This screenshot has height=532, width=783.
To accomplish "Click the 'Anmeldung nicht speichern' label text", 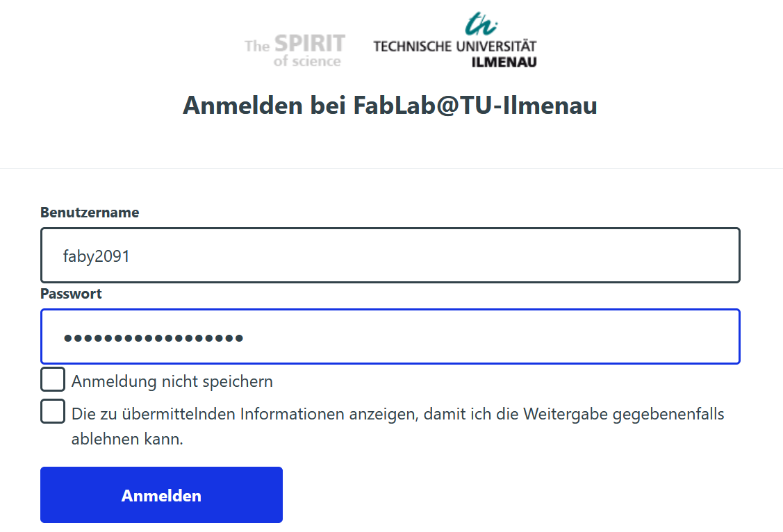I will pyautogui.click(x=172, y=381).
